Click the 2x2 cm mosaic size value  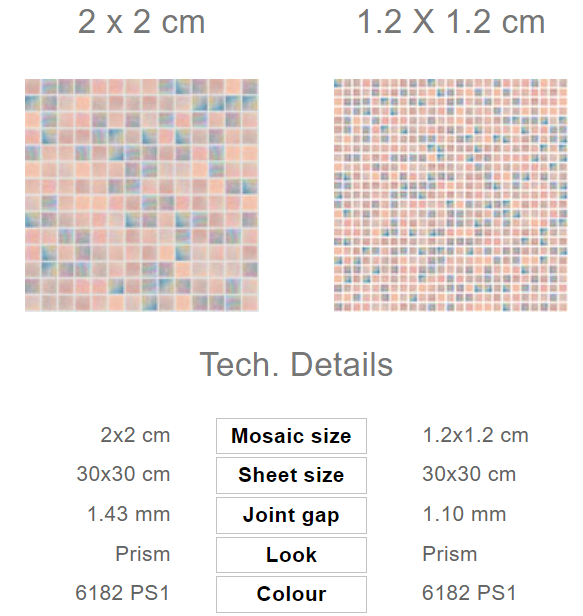pyautogui.click(x=135, y=435)
